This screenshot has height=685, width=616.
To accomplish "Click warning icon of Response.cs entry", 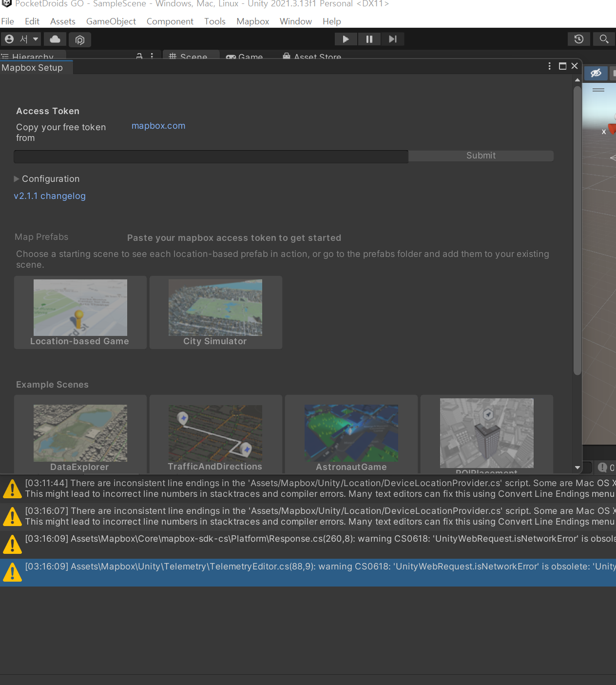I will click(x=12, y=544).
